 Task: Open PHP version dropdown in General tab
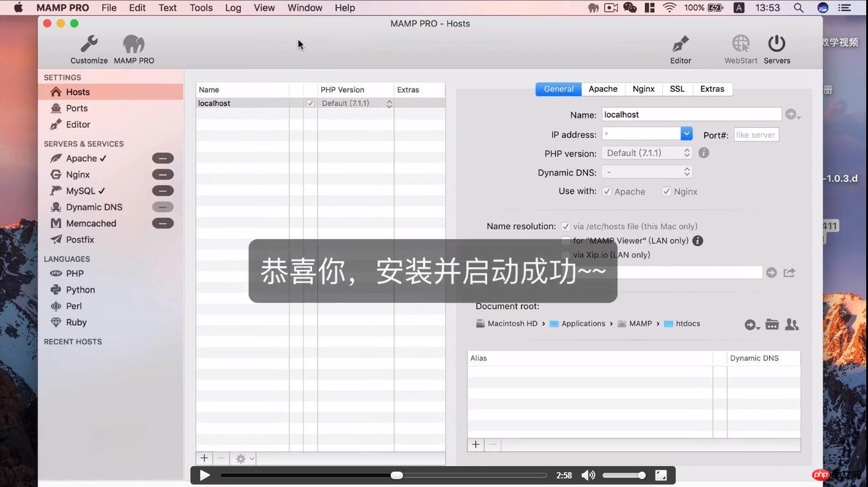pyautogui.click(x=647, y=153)
